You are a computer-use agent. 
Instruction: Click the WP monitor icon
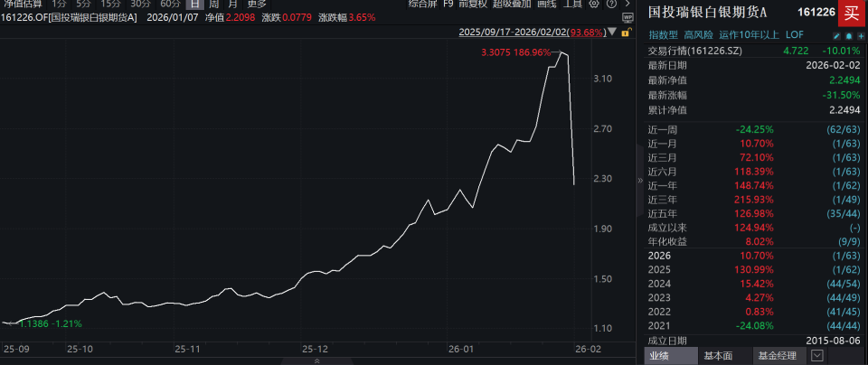click(627, 16)
